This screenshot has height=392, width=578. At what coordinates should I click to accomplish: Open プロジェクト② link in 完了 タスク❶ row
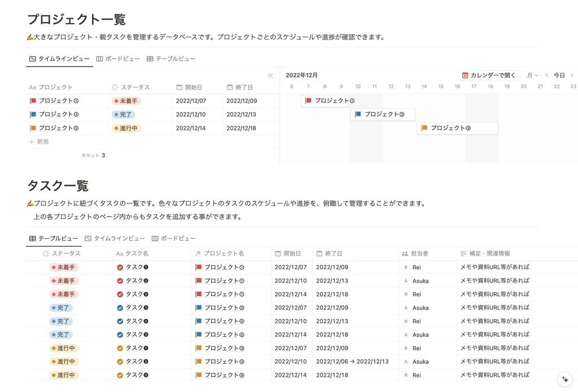pyautogui.click(x=225, y=308)
